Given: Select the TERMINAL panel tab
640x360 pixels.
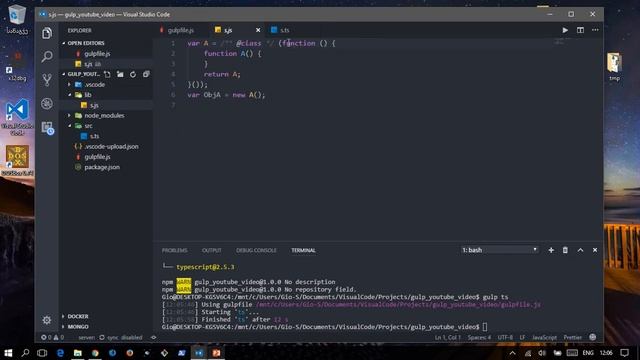Looking at the screenshot, I should (x=303, y=250).
